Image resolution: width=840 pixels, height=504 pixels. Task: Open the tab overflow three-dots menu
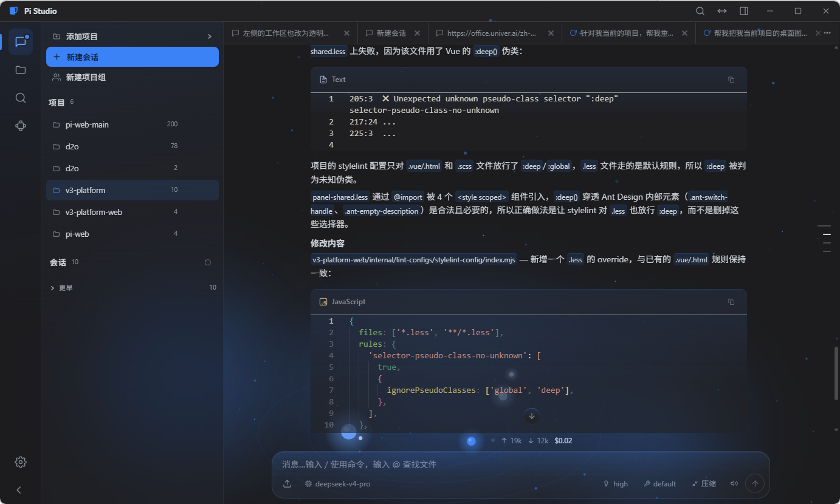pyautogui.click(x=826, y=33)
